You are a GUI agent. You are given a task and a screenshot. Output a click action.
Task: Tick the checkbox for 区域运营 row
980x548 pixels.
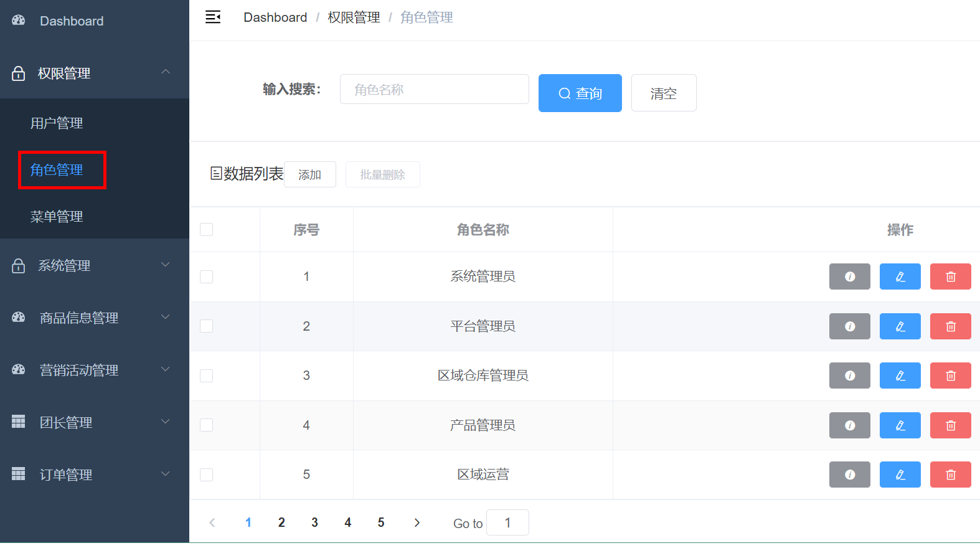click(x=207, y=475)
